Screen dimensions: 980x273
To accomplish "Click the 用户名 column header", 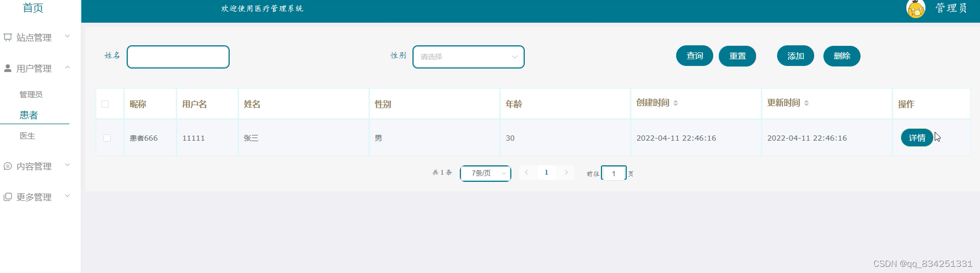I will (195, 104).
